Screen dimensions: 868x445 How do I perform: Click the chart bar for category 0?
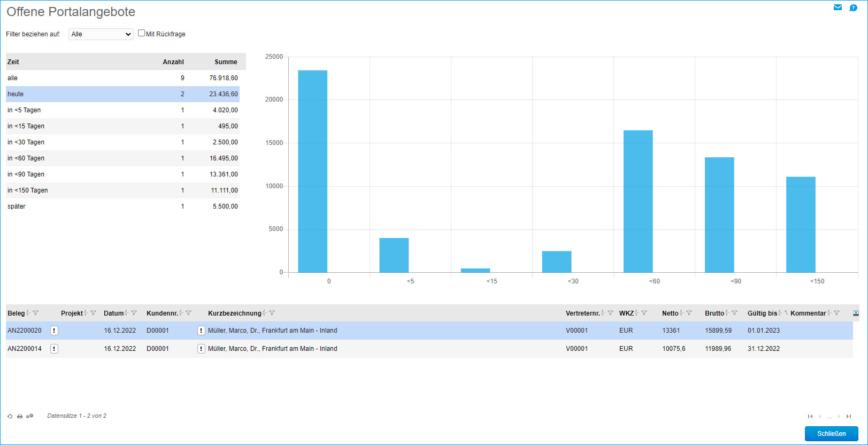(312, 171)
